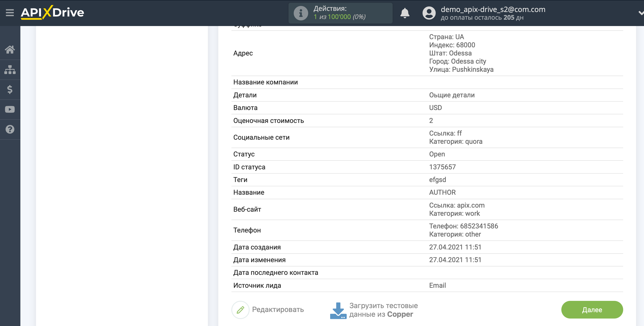Image resolution: width=644 pixels, height=326 pixels.
Task: Click the 'Ссылка: ff' value
Action: [x=445, y=133]
